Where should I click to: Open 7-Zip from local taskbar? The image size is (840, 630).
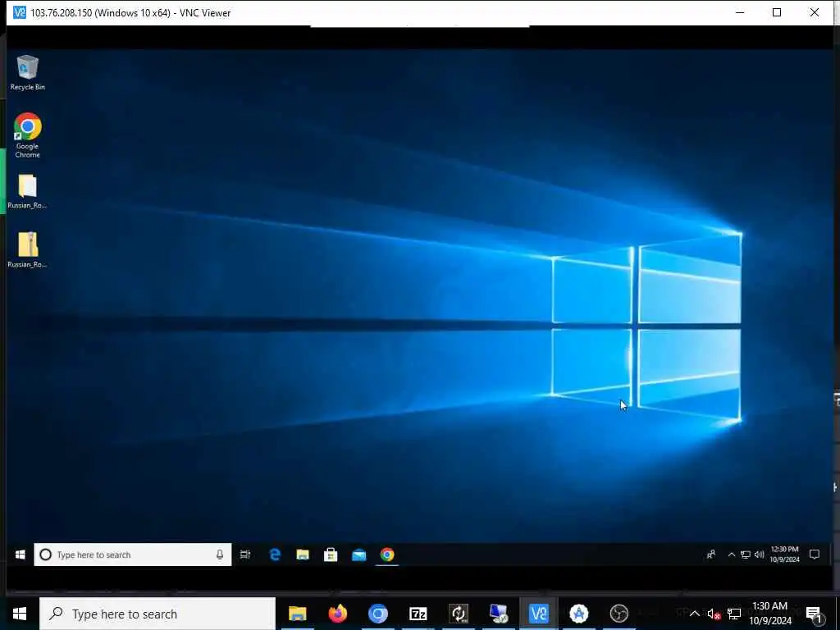[x=418, y=614]
